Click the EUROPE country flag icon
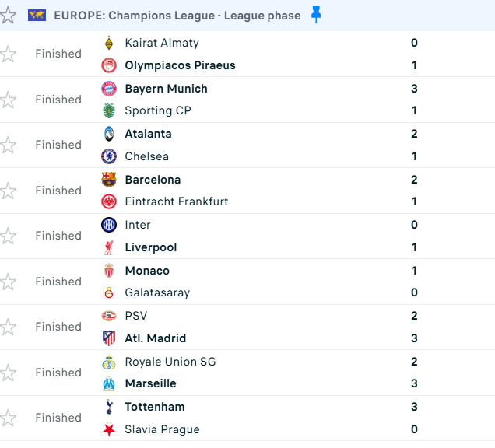This screenshot has height=448, width=495. pos(37,16)
